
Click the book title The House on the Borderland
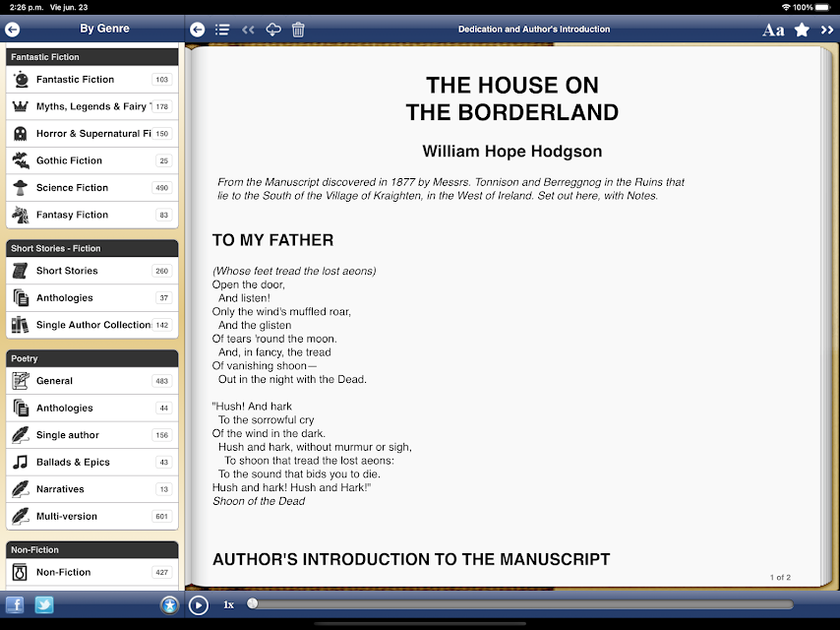pyautogui.click(x=512, y=98)
